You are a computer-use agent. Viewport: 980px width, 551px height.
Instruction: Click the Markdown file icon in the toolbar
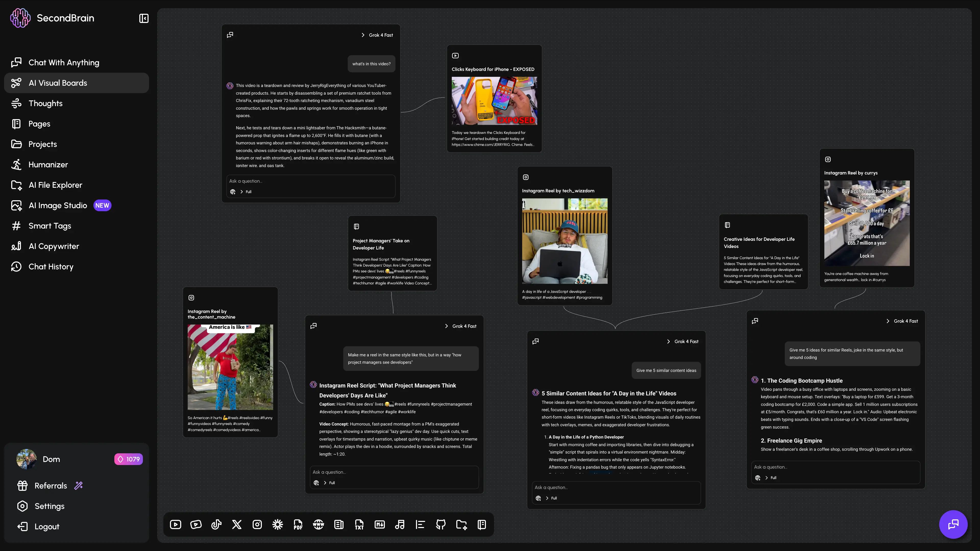click(x=379, y=525)
